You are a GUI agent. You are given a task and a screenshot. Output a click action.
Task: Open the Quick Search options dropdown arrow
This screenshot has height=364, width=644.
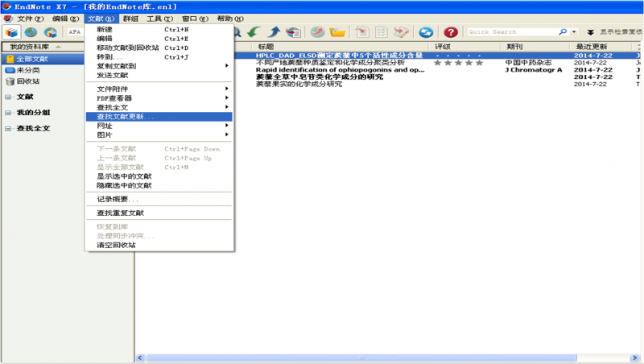[x=574, y=32]
